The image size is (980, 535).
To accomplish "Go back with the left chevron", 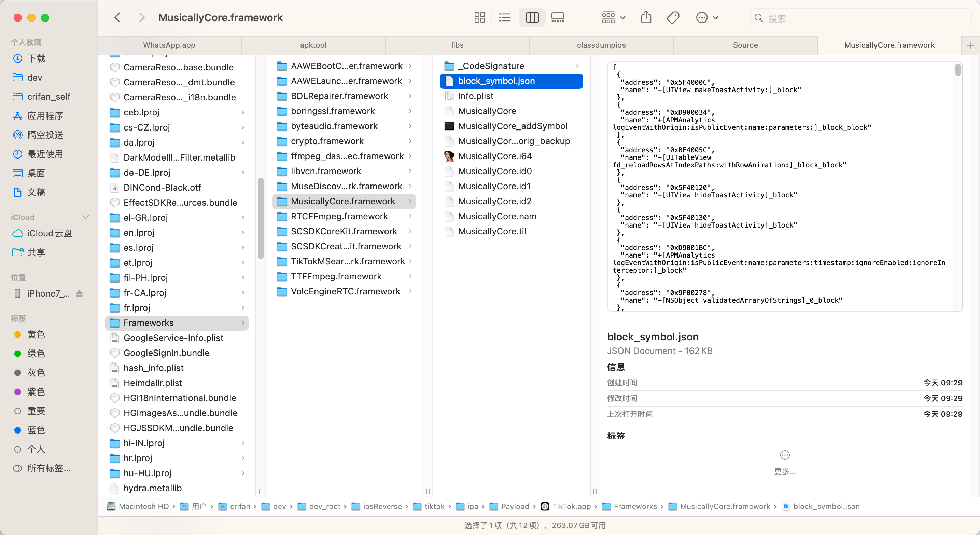I will click(x=117, y=17).
